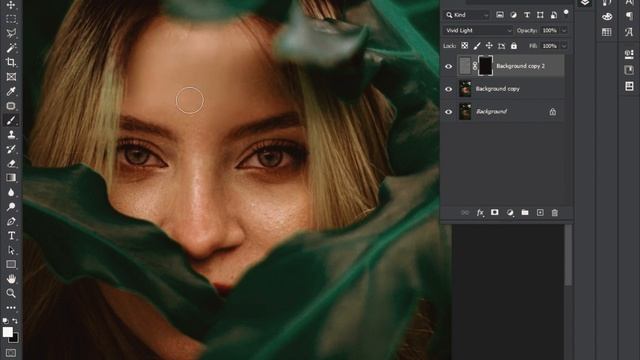Select the Magic Wand tool

tap(11, 48)
